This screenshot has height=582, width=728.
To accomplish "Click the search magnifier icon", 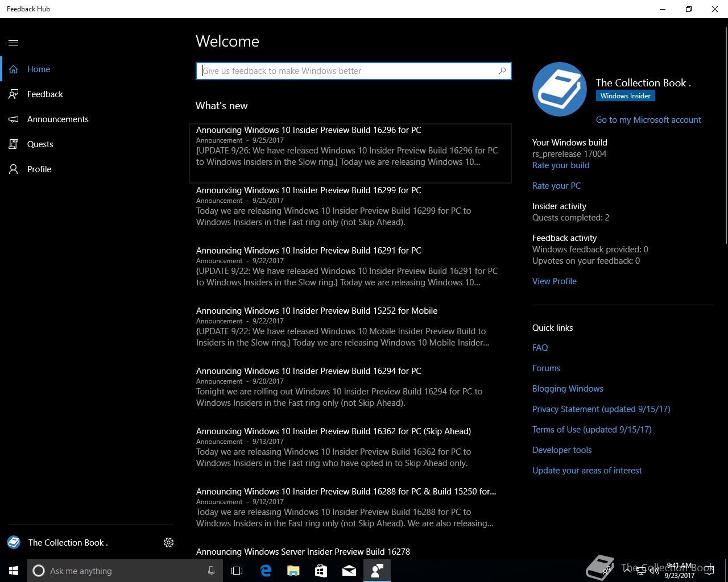I will point(502,71).
